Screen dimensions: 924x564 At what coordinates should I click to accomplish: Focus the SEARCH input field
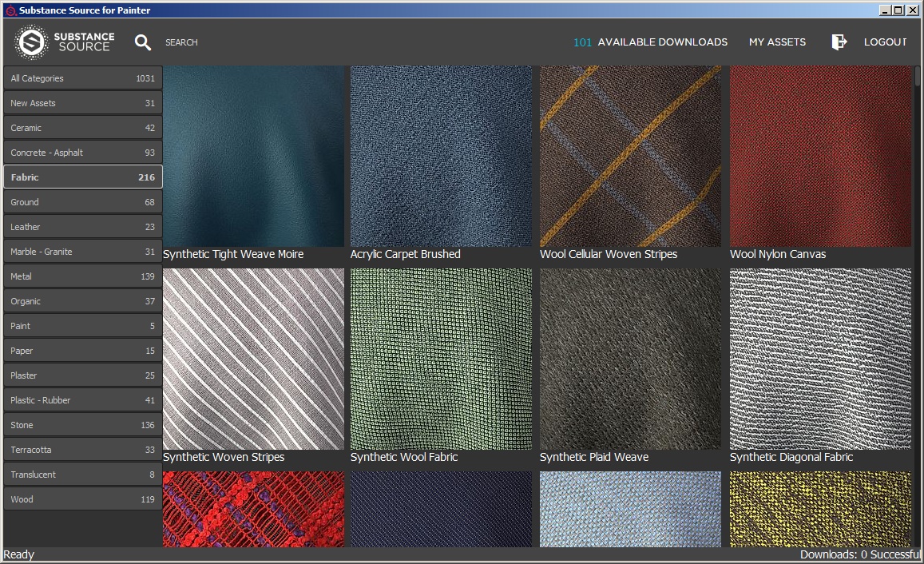[x=181, y=42]
